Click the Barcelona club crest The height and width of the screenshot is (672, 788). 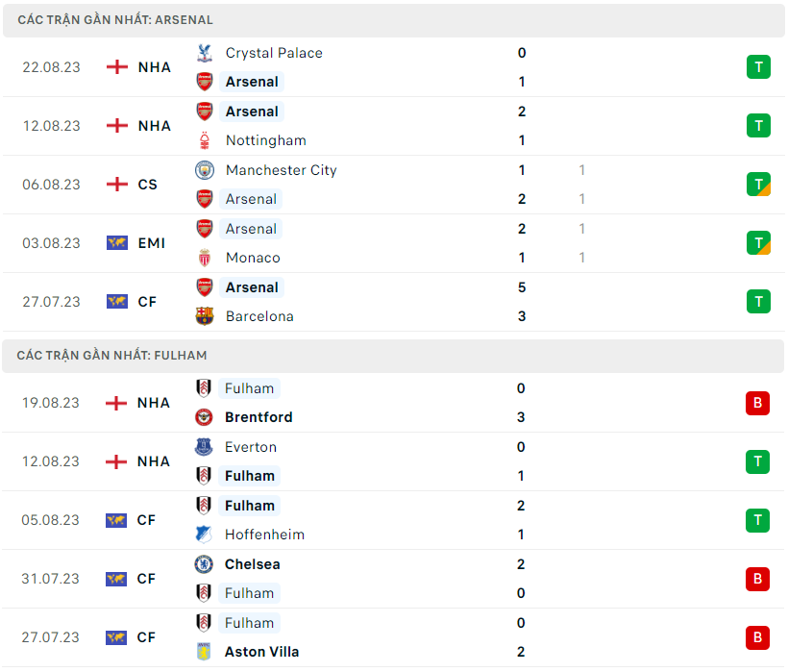(x=204, y=316)
